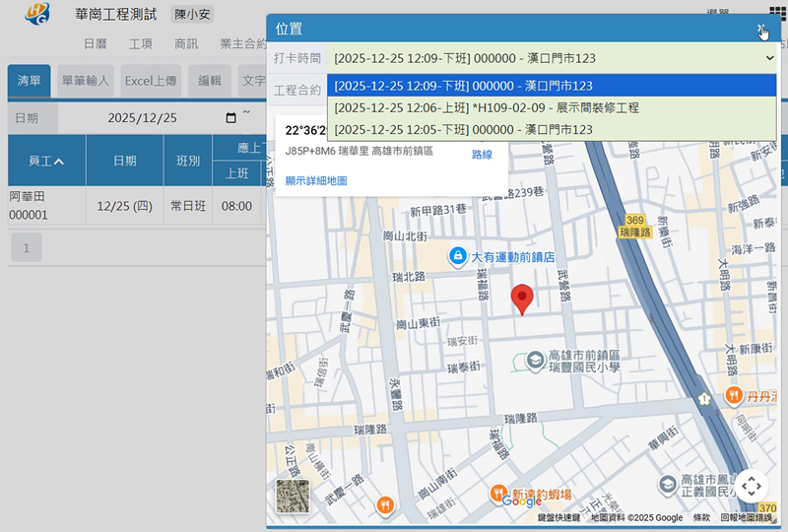Click user name 陳小安 button
This screenshot has width=788, height=532.
point(192,14)
